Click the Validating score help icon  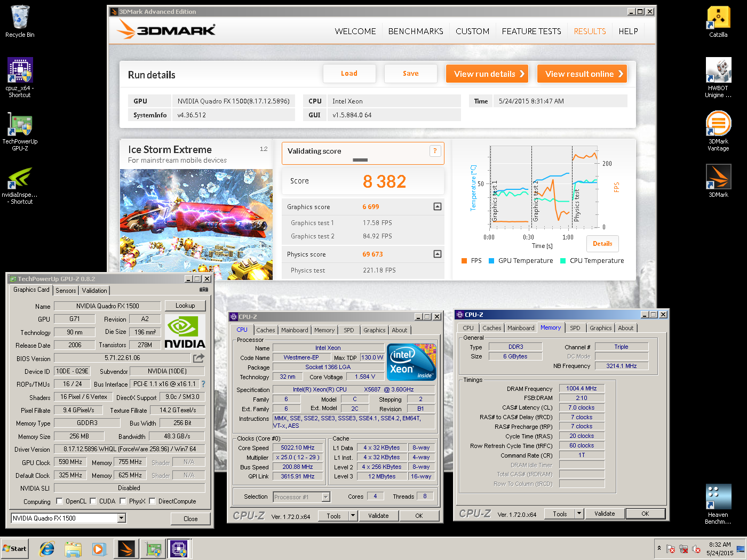(435, 151)
